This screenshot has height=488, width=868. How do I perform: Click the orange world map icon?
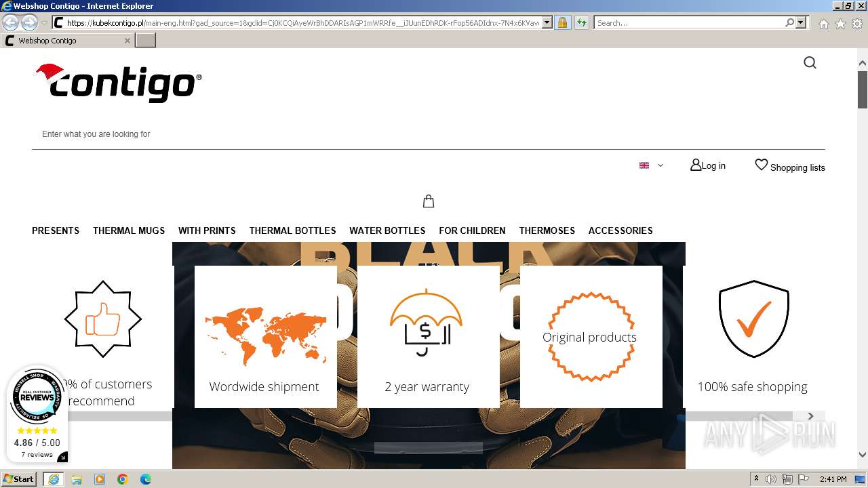click(x=266, y=336)
